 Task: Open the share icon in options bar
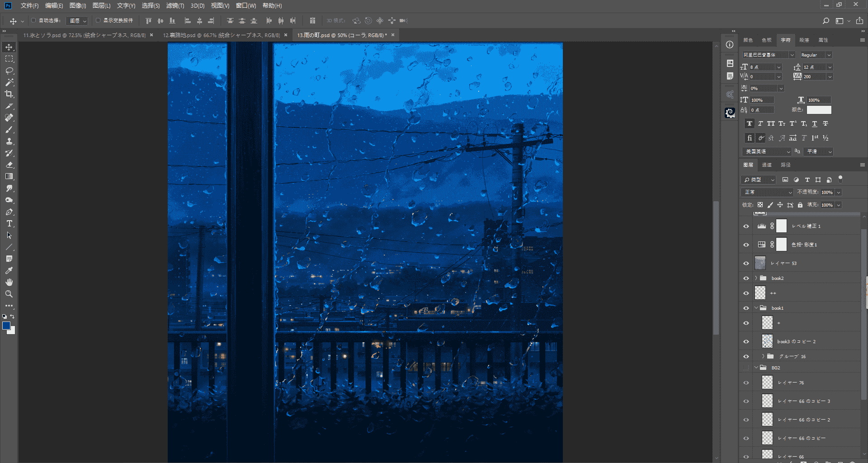[859, 21]
